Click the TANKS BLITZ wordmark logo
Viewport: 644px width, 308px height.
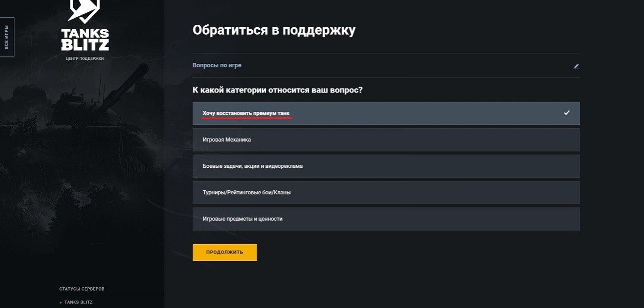click(x=85, y=40)
